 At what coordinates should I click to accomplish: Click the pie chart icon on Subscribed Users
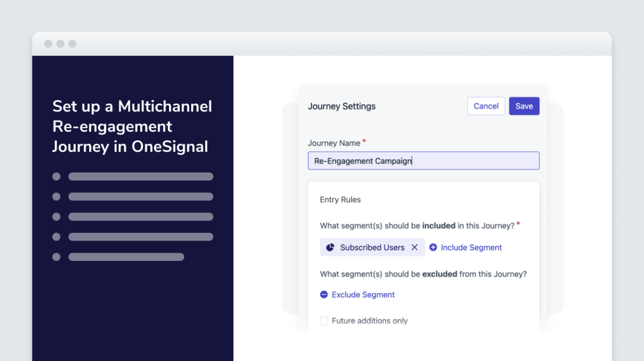coord(330,247)
